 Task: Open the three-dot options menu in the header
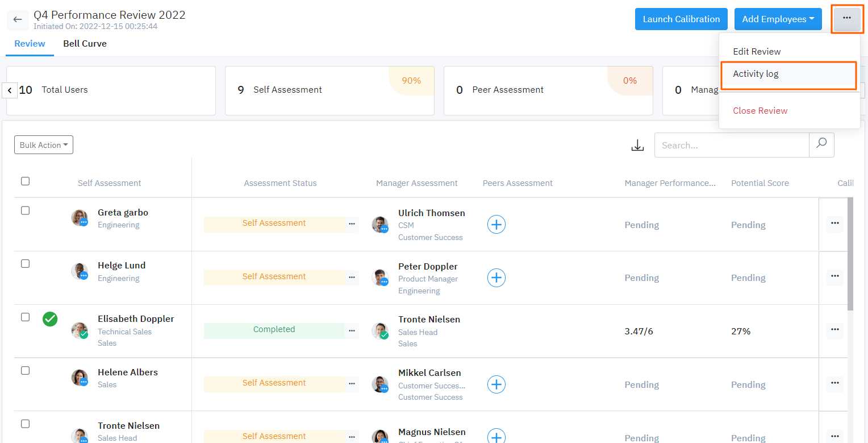point(847,19)
